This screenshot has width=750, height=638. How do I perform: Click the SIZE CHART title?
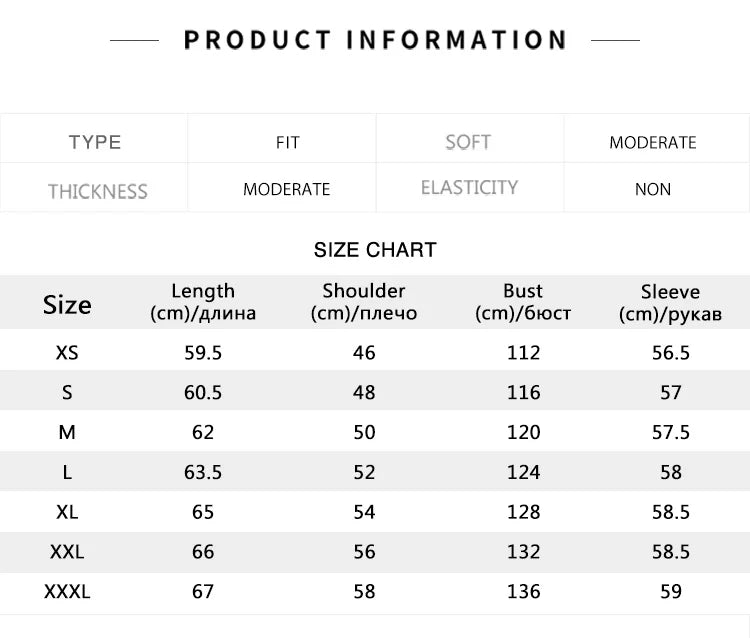(375, 250)
